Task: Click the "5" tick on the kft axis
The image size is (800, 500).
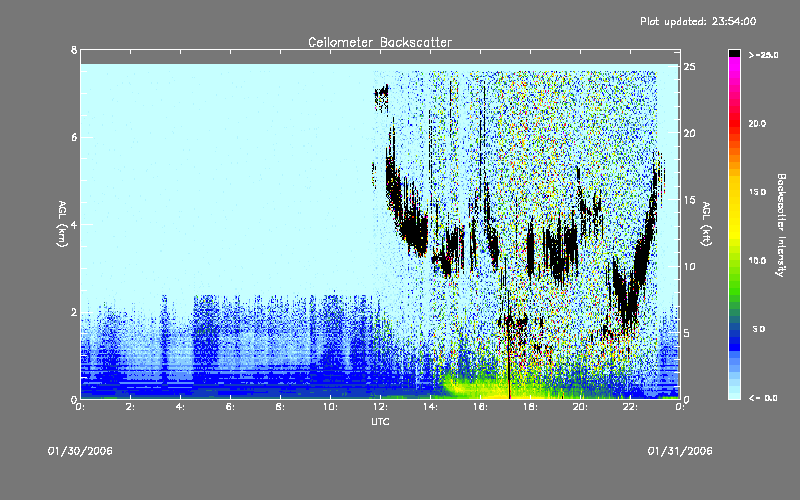Action: tap(687, 333)
